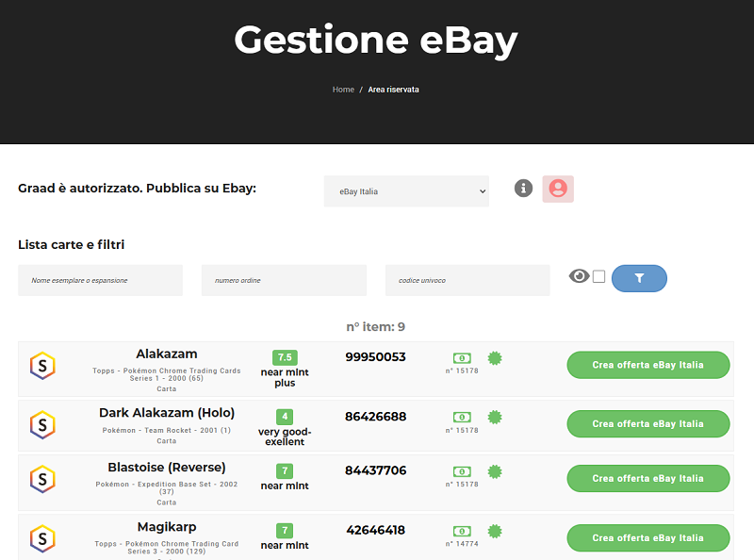Click the code 99950053
This screenshot has height=560, width=754.
pyautogui.click(x=375, y=357)
